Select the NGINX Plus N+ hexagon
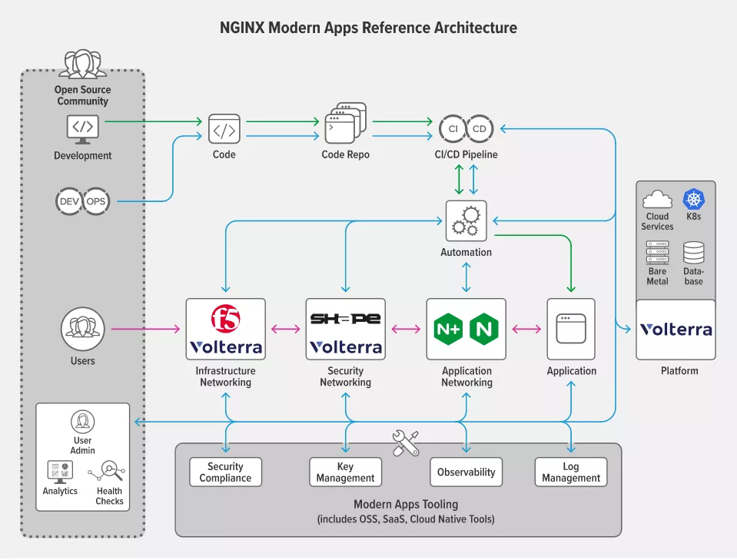 (x=447, y=329)
